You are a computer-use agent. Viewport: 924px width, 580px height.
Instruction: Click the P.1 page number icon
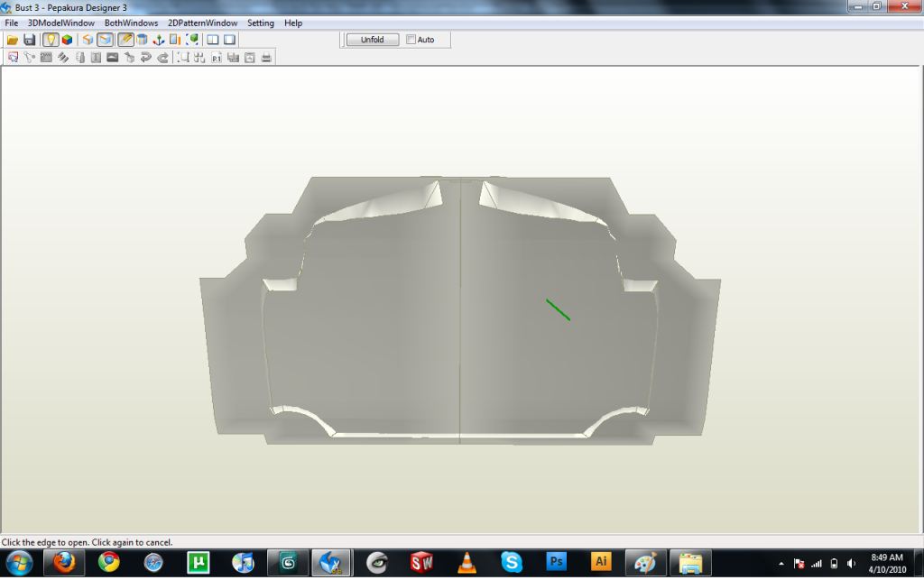tap(217, 57)
